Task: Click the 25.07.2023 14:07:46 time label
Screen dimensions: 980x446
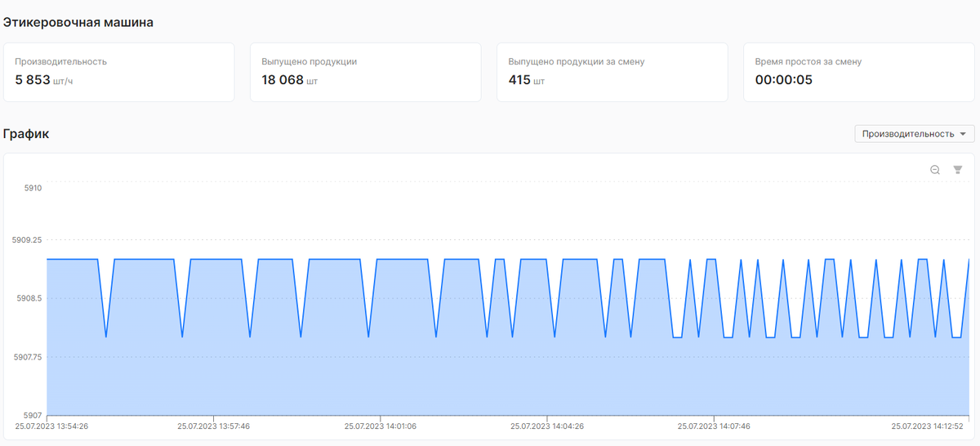Action: coord(714,426)
